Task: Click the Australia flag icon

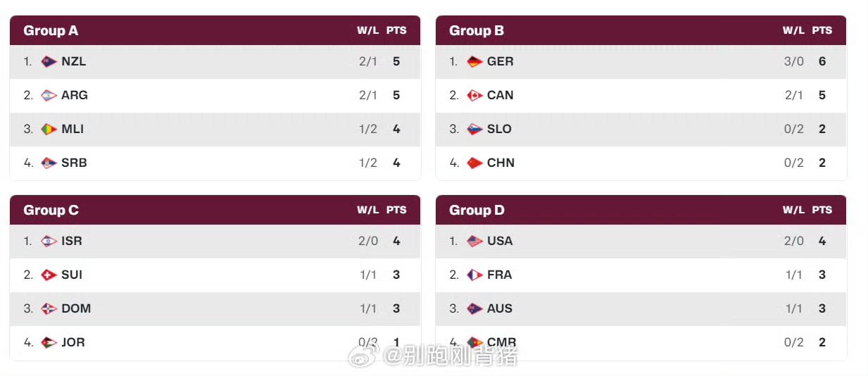Action: click(x=474, y=308)
